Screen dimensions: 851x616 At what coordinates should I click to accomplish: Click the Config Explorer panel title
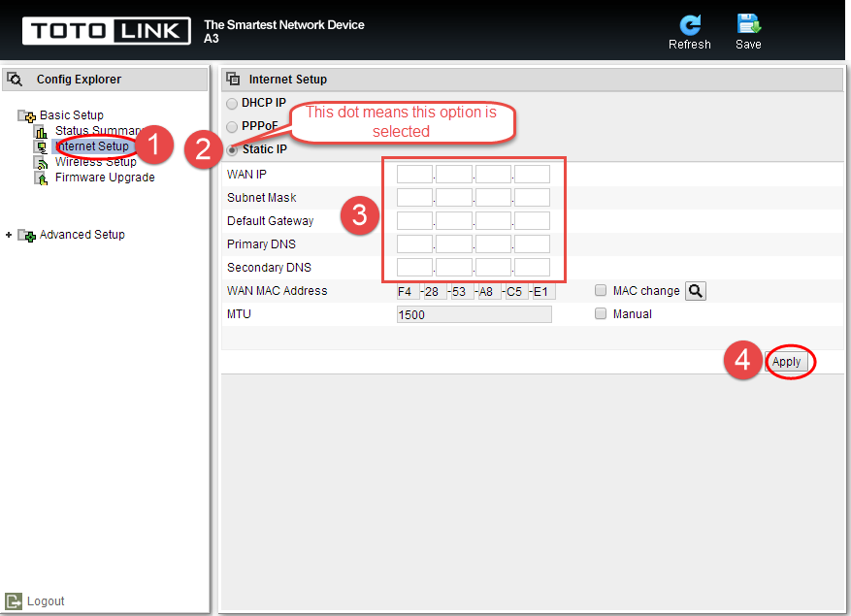coord(79,80)
